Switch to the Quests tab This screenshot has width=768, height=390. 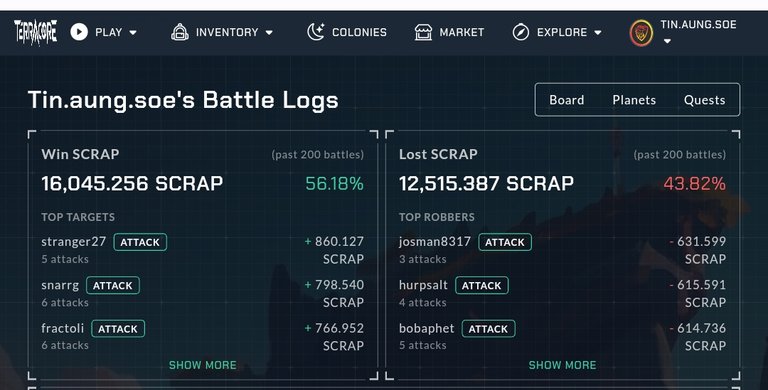click(x=704, y=100)
